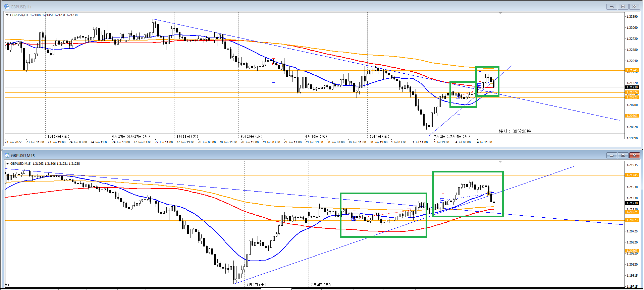Click the 1.23390 price scale label
This screenshot has width=644, height=290.
click(x=632, y=17)
